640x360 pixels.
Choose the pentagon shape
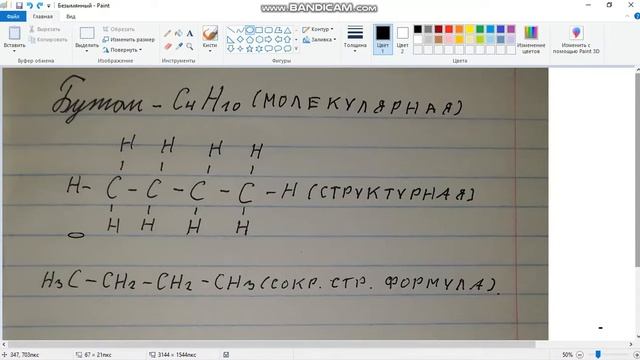coord(249,40)
